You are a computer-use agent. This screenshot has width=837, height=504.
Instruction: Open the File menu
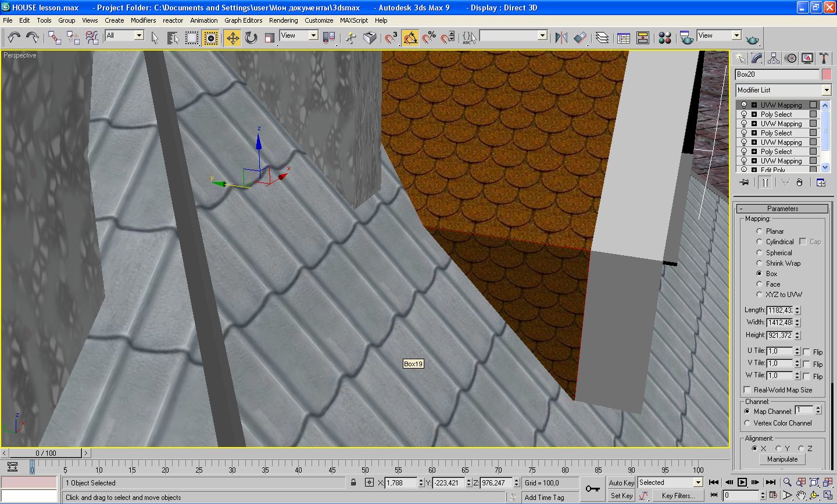(8, 20)
